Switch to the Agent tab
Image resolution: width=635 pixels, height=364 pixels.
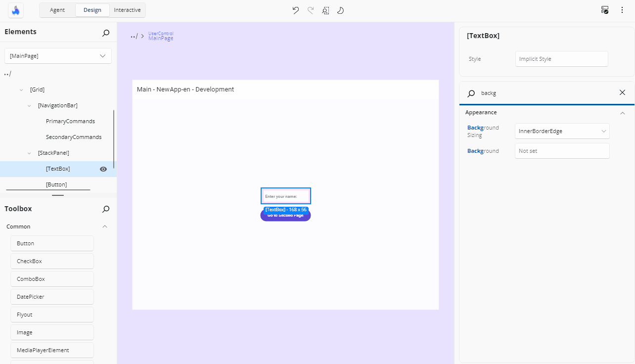pyautogui.click(x=57, y=10)
